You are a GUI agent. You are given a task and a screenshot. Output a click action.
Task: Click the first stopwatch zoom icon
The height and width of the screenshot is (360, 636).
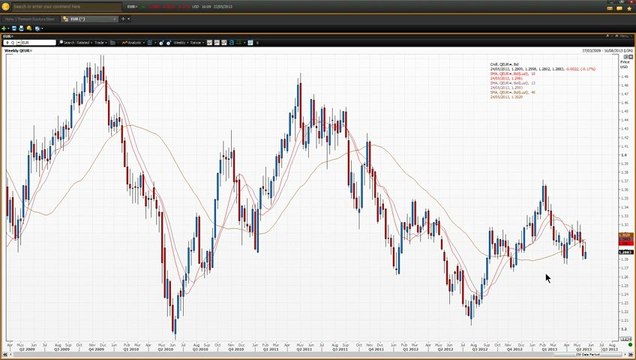click(161, 43)
